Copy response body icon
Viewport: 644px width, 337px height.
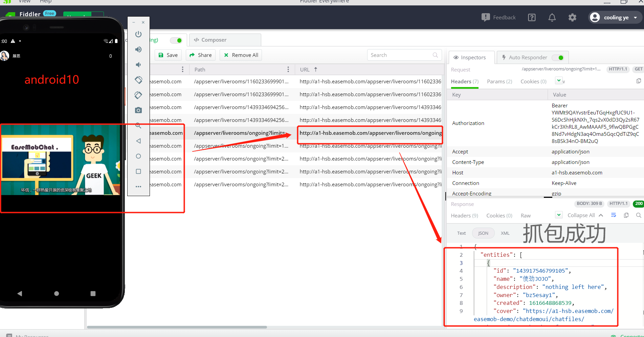click(x=626, y=215)
